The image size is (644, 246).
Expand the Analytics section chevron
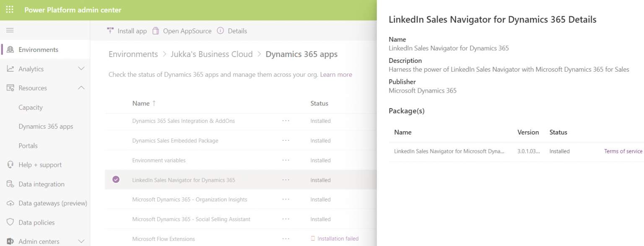point(81,69)
